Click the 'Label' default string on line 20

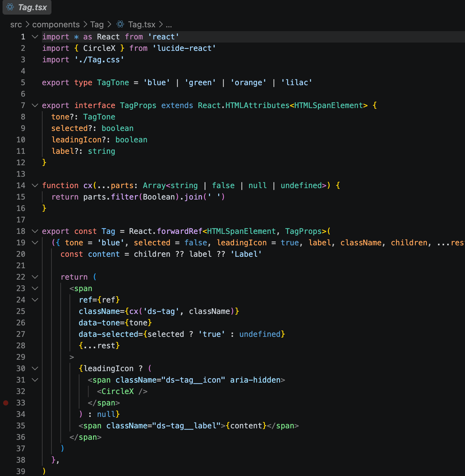[246, 254]
